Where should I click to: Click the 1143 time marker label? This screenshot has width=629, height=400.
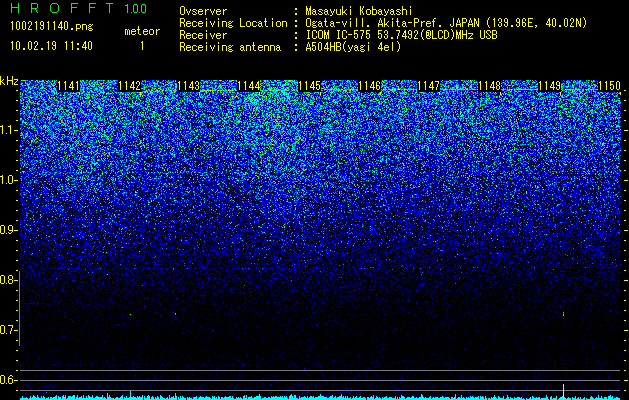[189, 86]
